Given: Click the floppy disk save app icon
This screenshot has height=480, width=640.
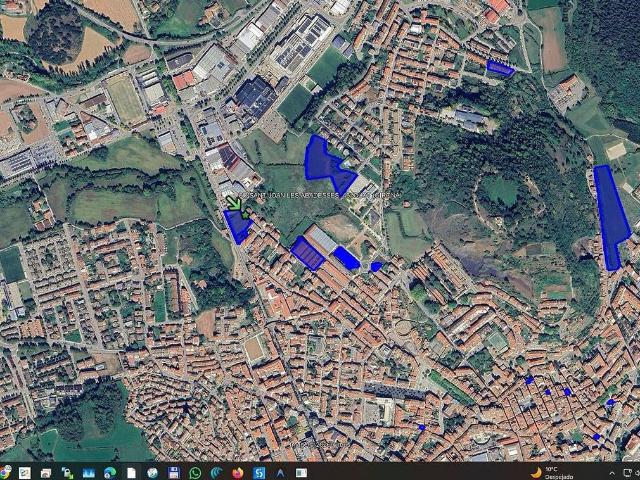Looking at the screenshot, I should [x=174, y=473].
